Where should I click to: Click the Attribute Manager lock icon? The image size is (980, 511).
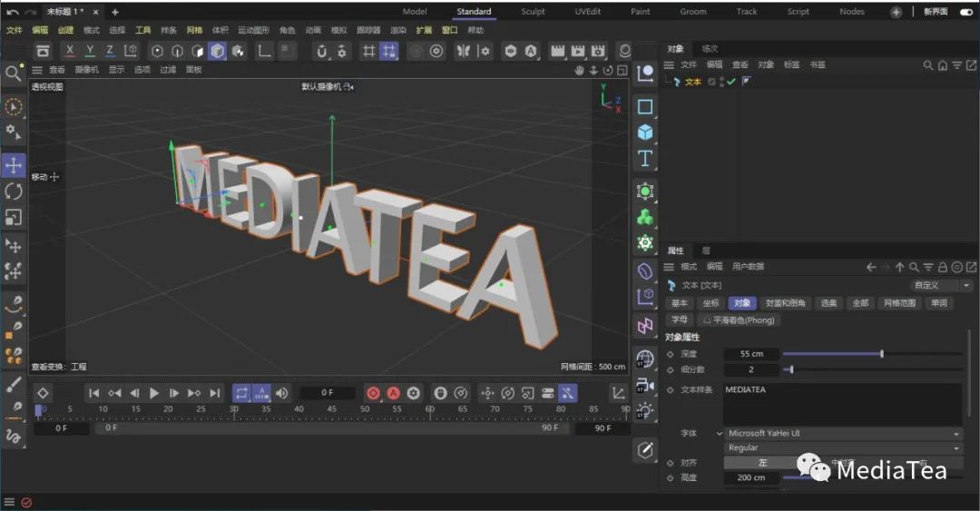click(x=943, y=267)
